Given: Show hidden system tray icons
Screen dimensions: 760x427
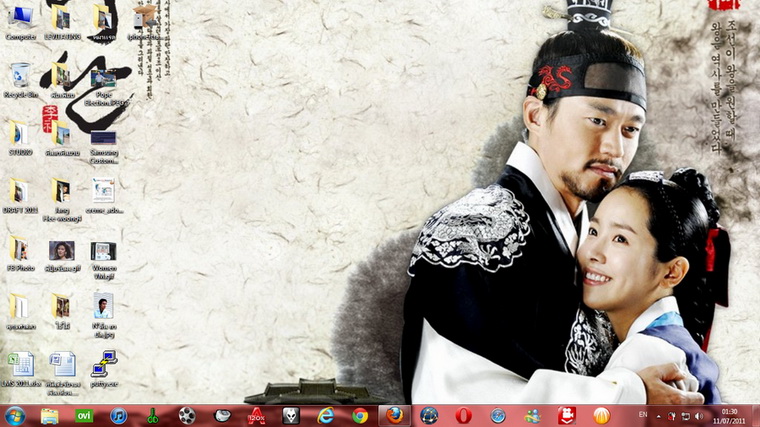Looking at the screenshot, I should point(659,416).
